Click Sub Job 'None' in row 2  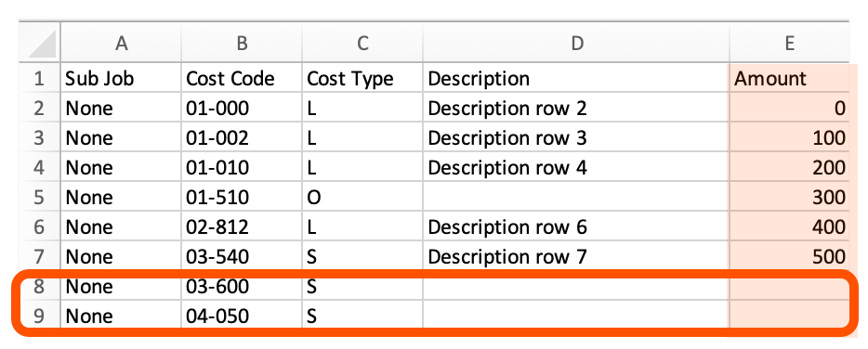click(121, 108)
